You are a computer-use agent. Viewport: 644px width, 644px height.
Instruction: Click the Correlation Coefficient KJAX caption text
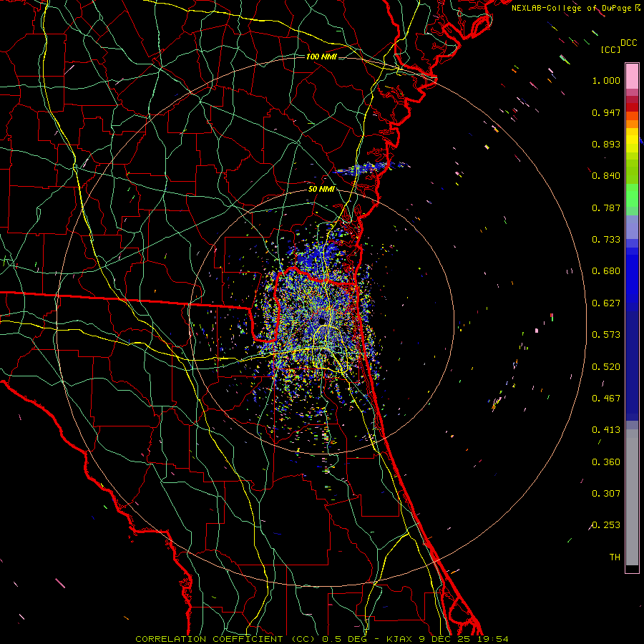pyautogui.click(x=322, y=639)
